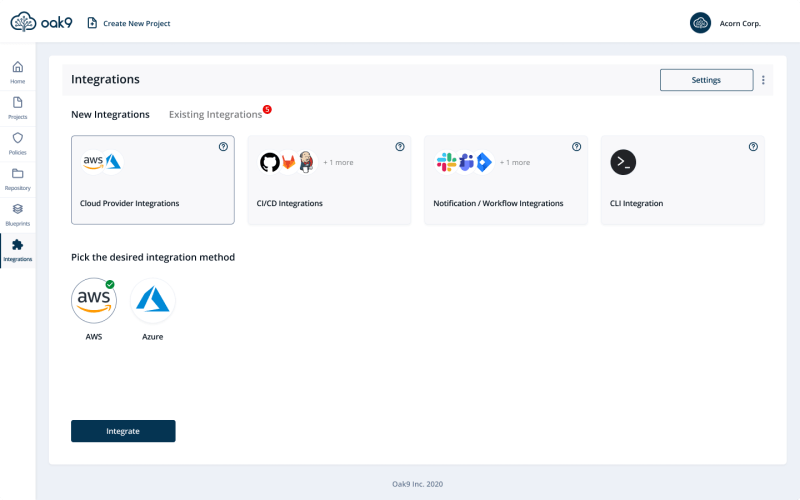Click the Microsoft Teams logo
The image size is (800, 500).
(x=466, y=162)
